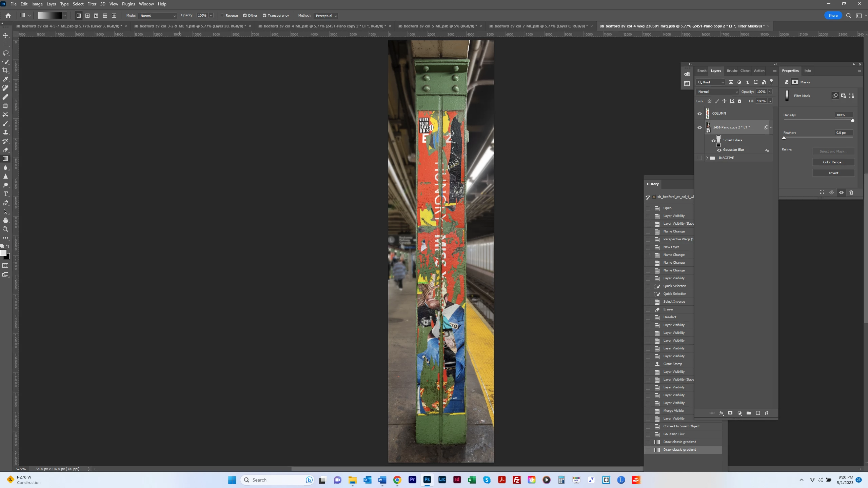Click the Density slider handle
The image size is (868, 488).
click(852, 120)
